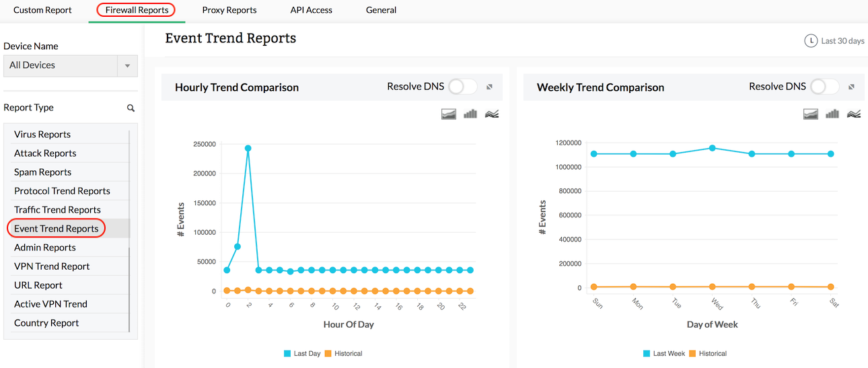
Task: Switch to the Proxy Reports tab
Action: pos(229,10)
